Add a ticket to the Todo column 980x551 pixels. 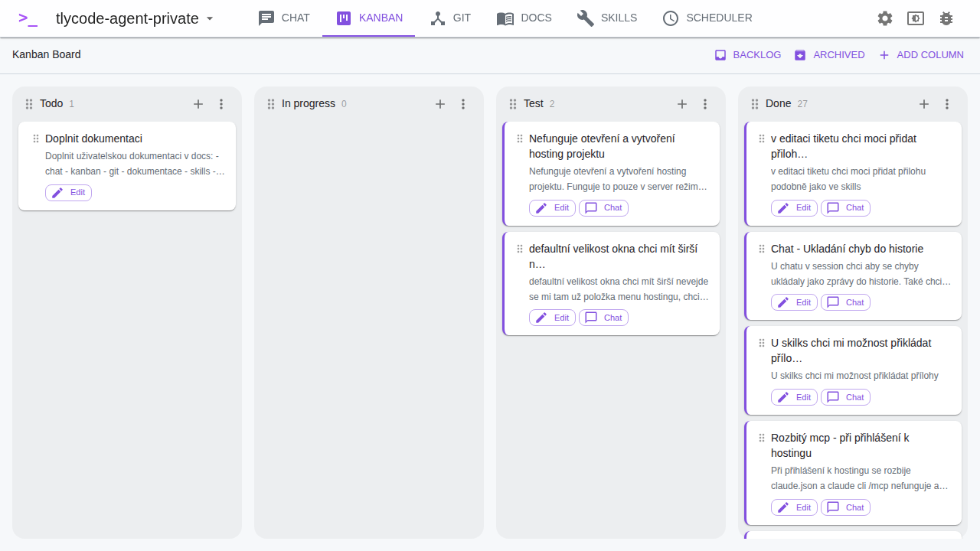coord(198,104)
